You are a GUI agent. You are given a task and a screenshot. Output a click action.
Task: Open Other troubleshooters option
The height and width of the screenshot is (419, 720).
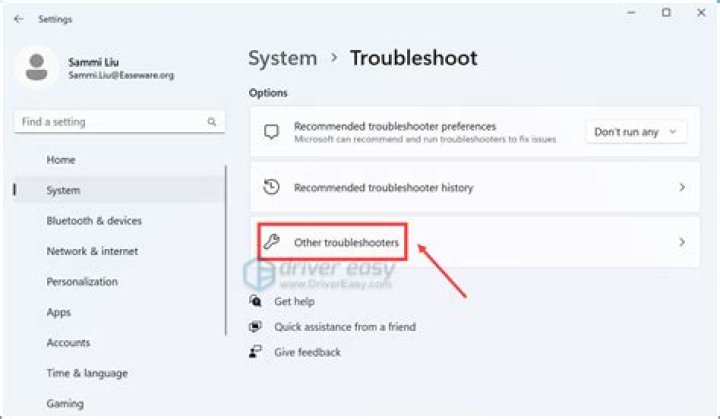346,242
